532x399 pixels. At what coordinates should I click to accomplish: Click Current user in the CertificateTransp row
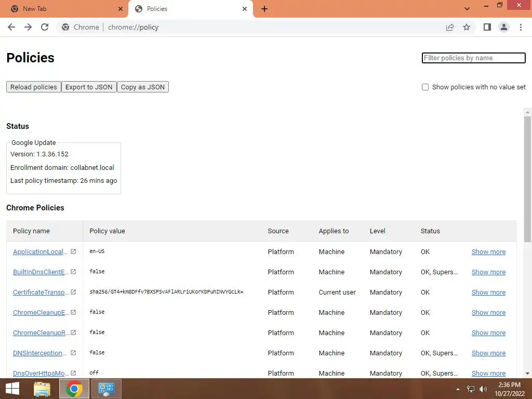click(x=337, y=292)
